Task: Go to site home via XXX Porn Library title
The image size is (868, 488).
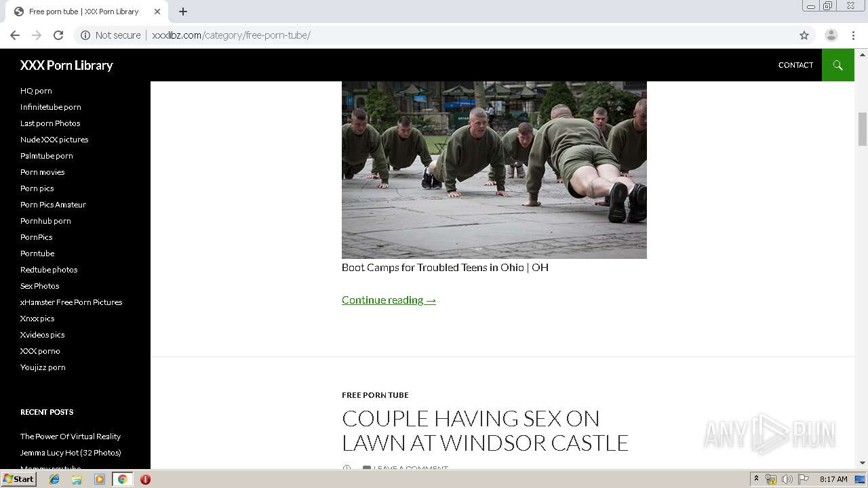Action: [x=66, y=65]
